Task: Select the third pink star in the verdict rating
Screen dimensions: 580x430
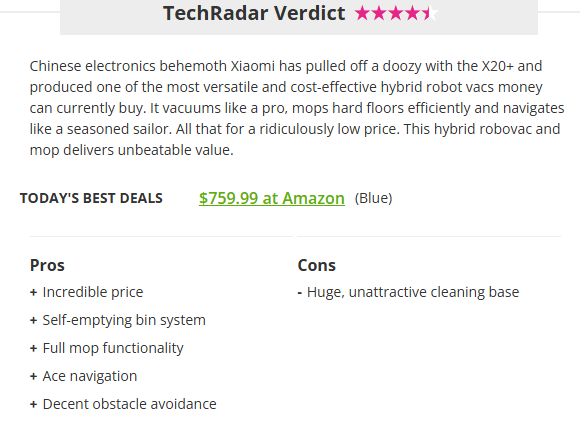Action: click(x=396, y=13)
